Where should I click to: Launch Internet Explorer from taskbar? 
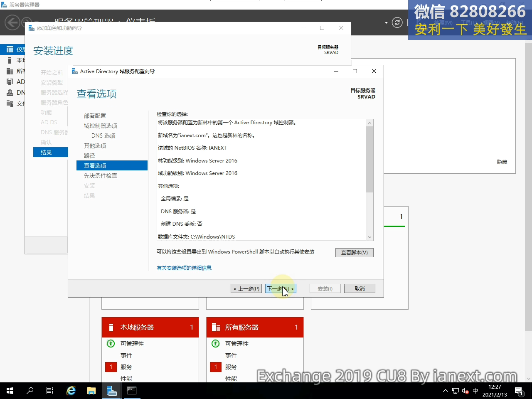tap(71, 391)
